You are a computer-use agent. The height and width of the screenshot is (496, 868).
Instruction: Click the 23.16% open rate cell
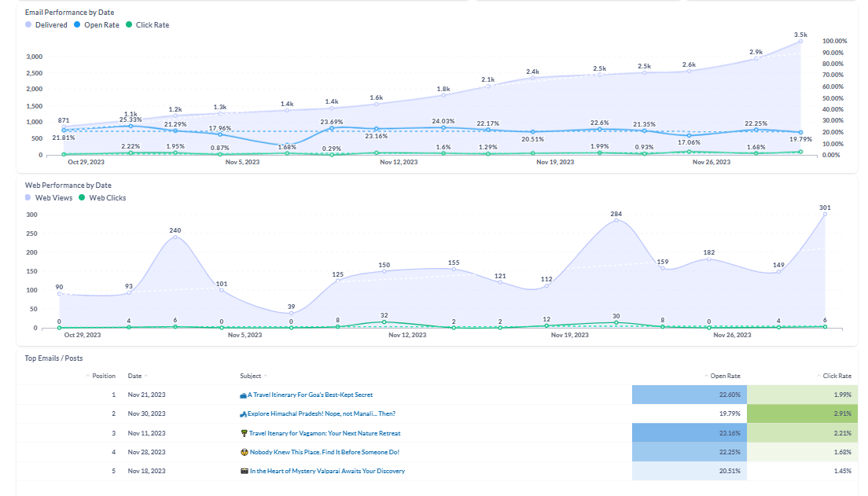689,433
